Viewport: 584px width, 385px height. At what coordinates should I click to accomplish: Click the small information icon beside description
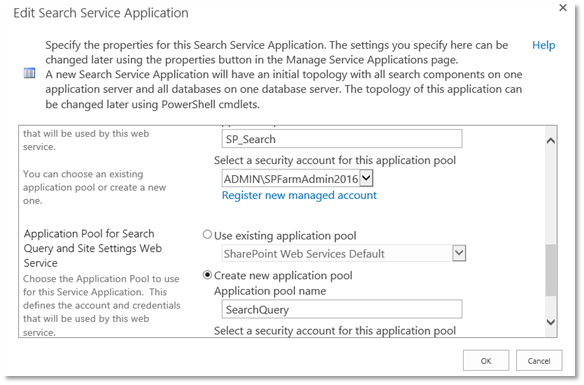pos(29,73)
